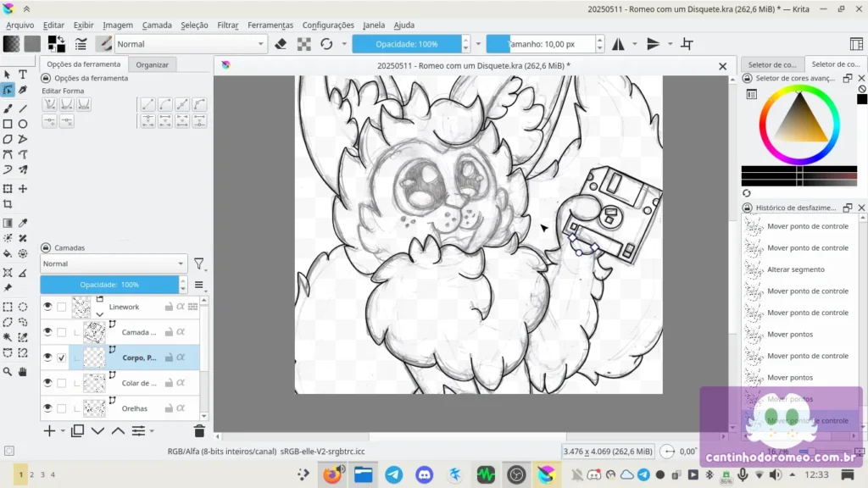
Task: Activate the Transform tool
Action: (x=8, y=189)
